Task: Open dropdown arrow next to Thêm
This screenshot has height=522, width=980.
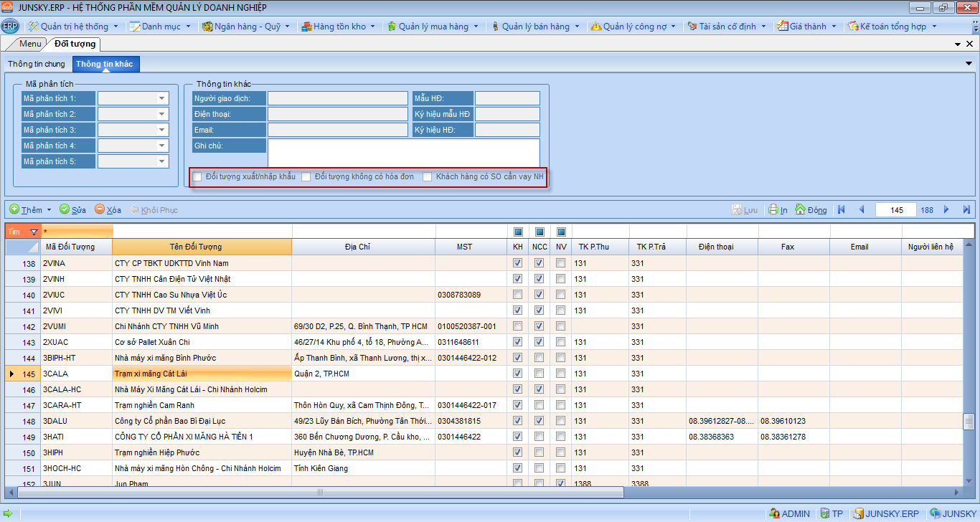Action: click(49, 210)
